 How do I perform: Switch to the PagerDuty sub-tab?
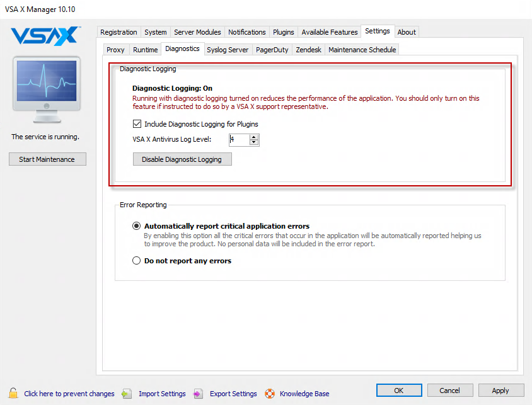(272, 50)
